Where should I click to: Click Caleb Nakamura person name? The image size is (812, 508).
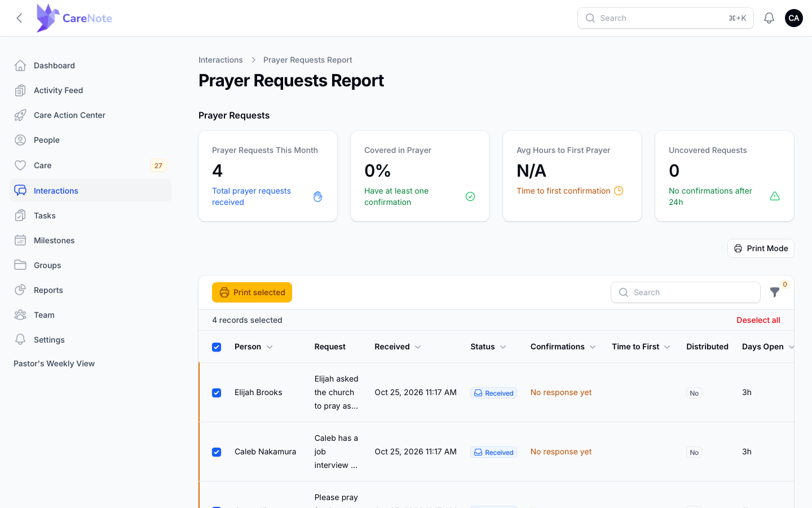tap(265, 452)
